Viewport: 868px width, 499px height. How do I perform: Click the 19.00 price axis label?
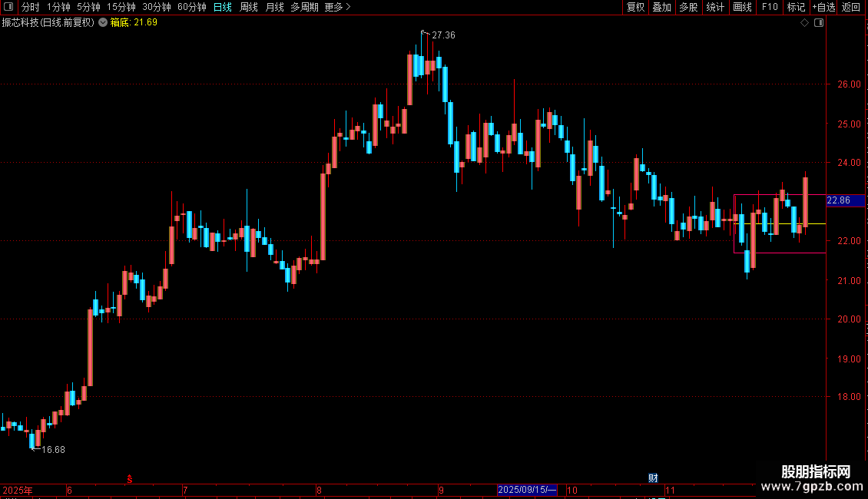coord(849,359)
